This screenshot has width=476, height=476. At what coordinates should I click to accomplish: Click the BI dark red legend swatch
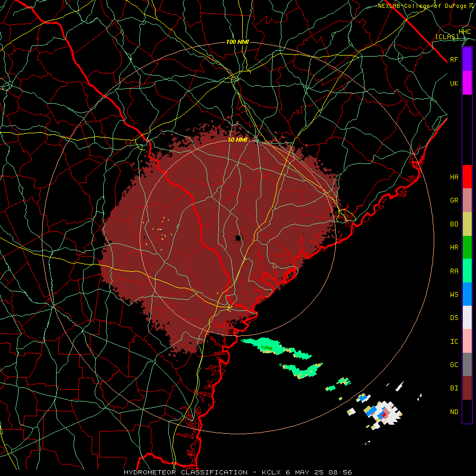click(467, 388)
